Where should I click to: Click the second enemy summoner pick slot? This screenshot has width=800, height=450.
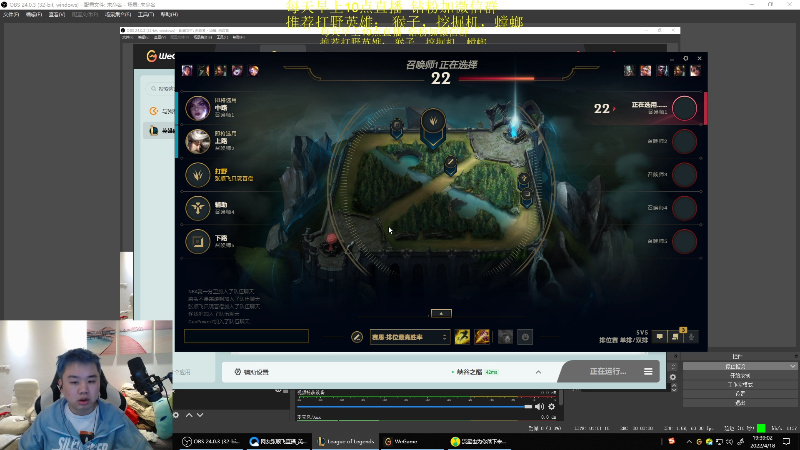coord(684,141)
